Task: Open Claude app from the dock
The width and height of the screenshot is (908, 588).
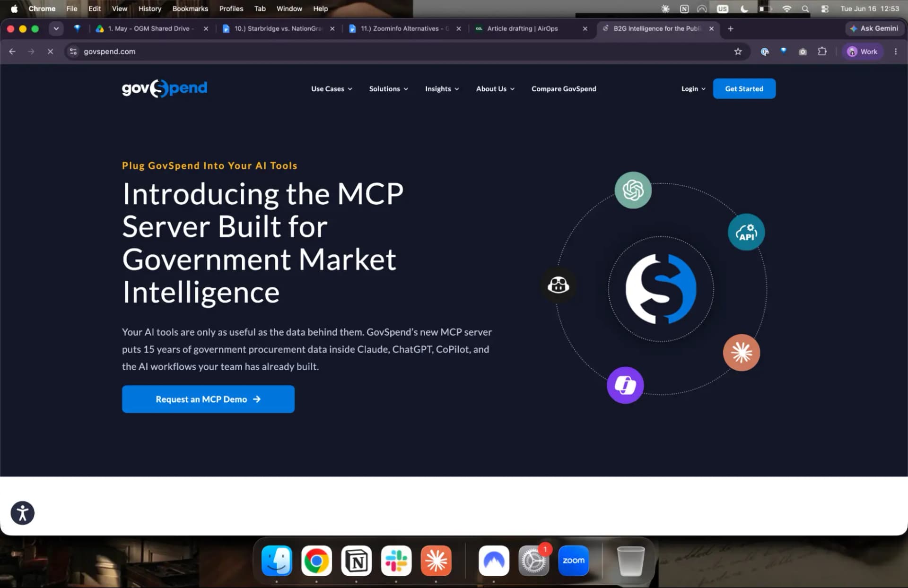Action: tap(436, 561)
